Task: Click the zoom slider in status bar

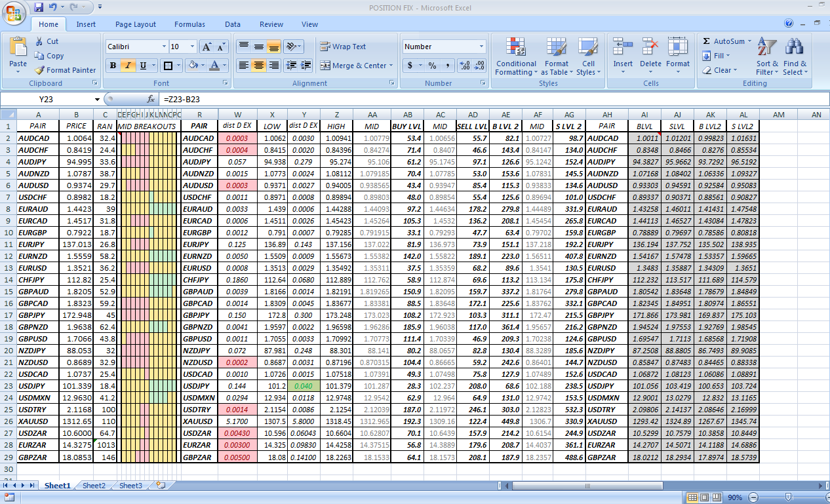Action: point(787,497)
